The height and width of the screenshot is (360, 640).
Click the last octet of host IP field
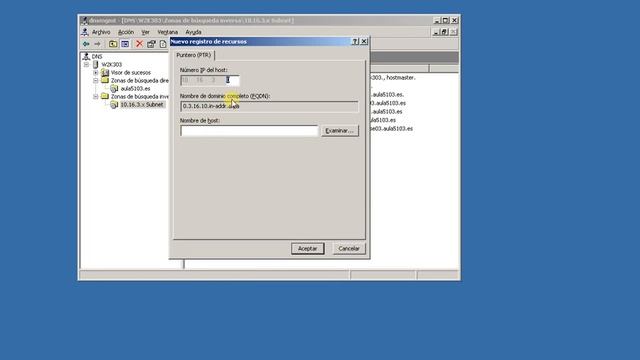tap(231, 80)
